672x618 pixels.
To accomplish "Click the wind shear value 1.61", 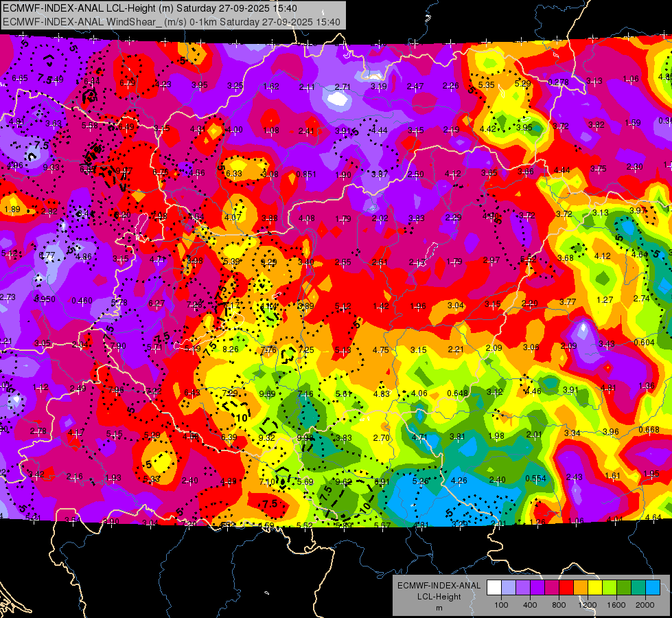I will pyautogui.click(x=613, y=475).
